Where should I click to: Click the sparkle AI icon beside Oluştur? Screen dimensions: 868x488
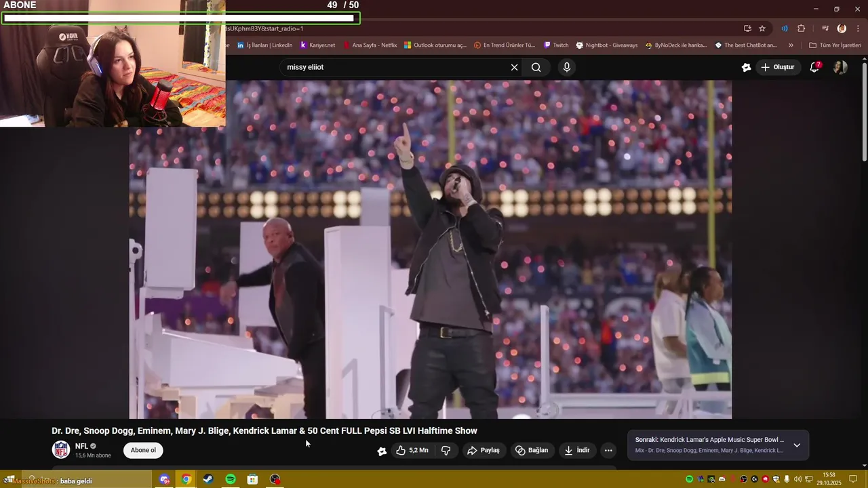click(x=746, y=67)
